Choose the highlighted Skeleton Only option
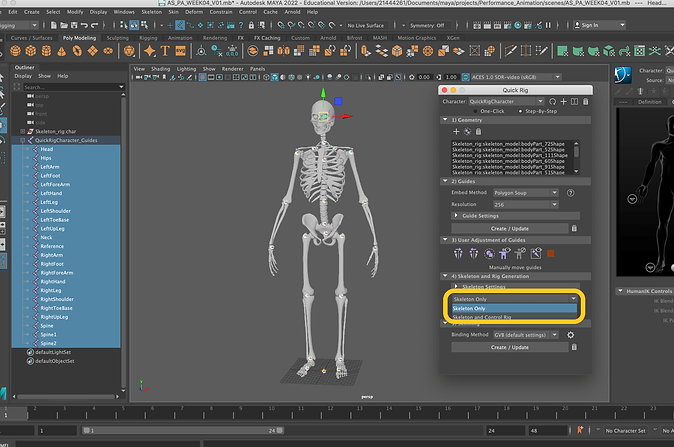Screen dimensions: 674x447 tap(514, 309)
